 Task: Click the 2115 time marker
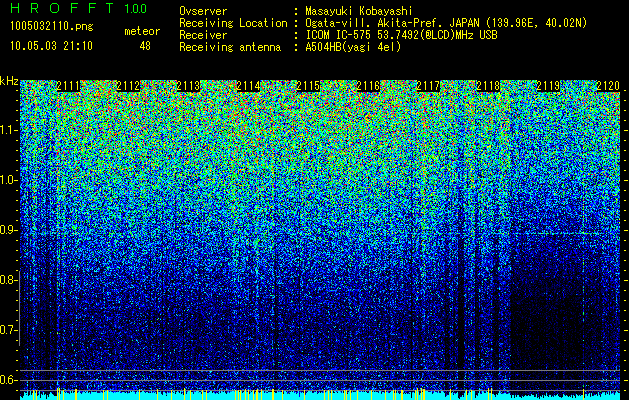(308, 85)
